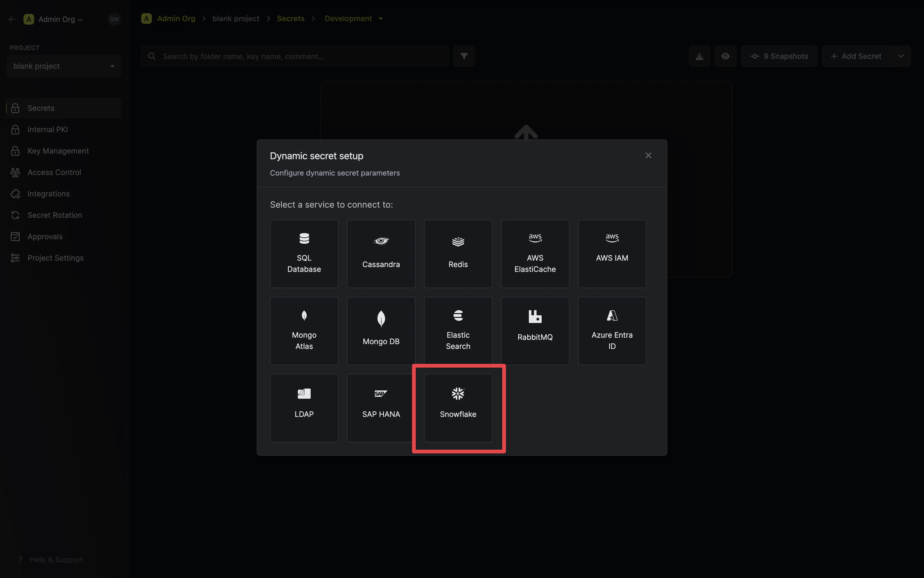Expand the Add Secret dropdown arrow
924x578 pixels.
(901, 56)
